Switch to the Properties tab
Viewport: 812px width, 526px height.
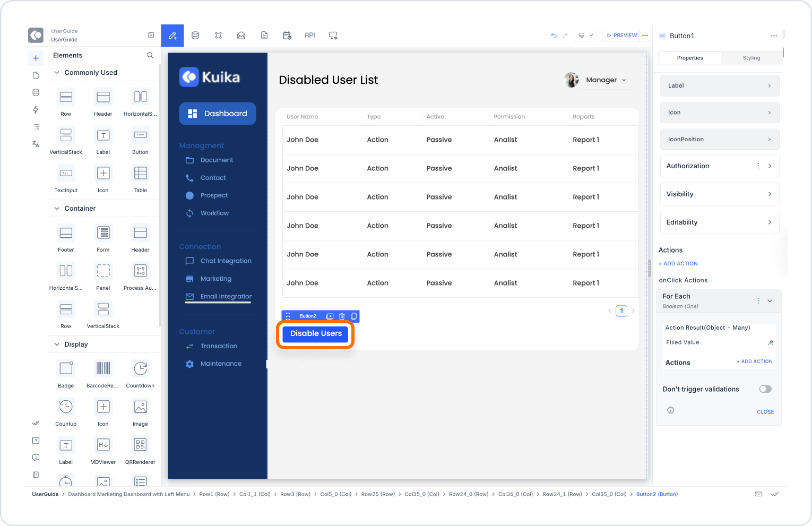click(690, 58)
